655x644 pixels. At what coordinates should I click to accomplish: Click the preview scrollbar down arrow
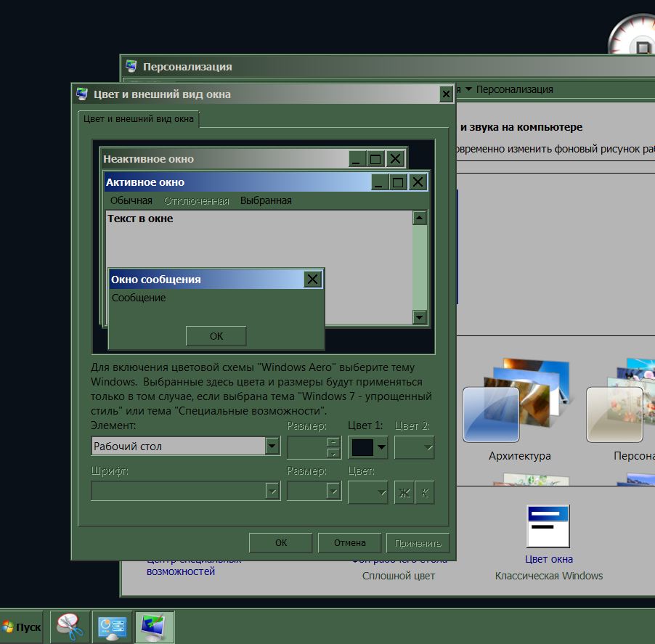click(x=420, y=317)
